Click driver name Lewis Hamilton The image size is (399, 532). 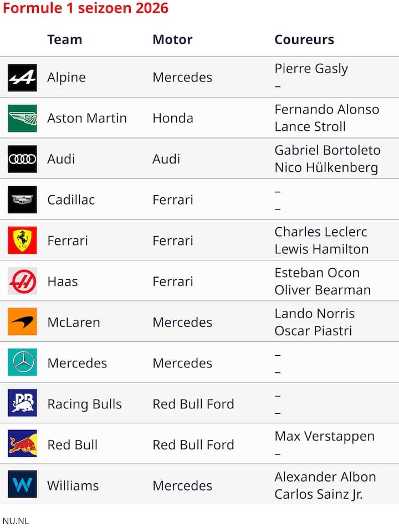pyautogui.click(x=321, y=249)
